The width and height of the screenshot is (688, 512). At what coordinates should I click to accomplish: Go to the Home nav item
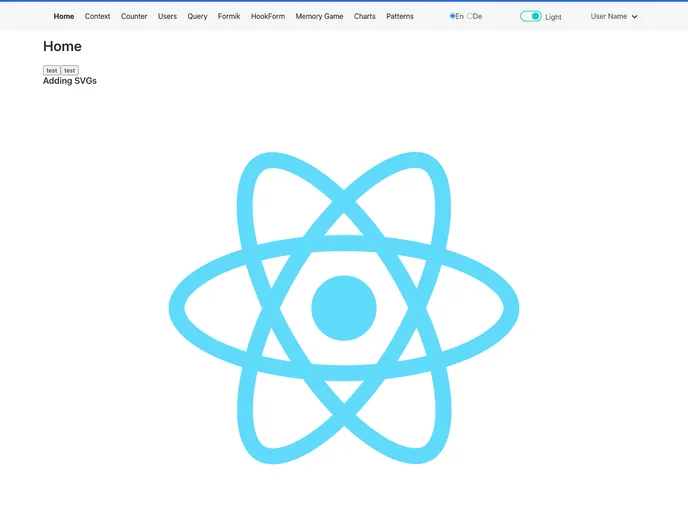point(64,17)
